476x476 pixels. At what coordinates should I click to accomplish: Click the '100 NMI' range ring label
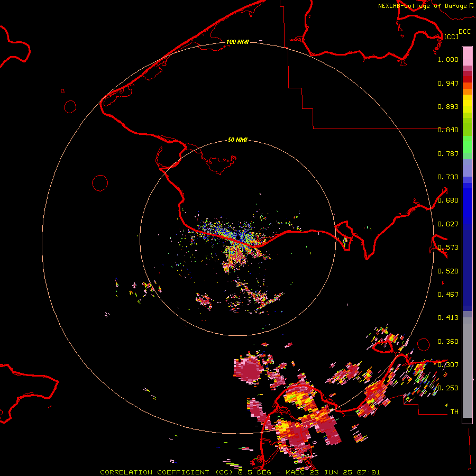(x=237, y=42)
